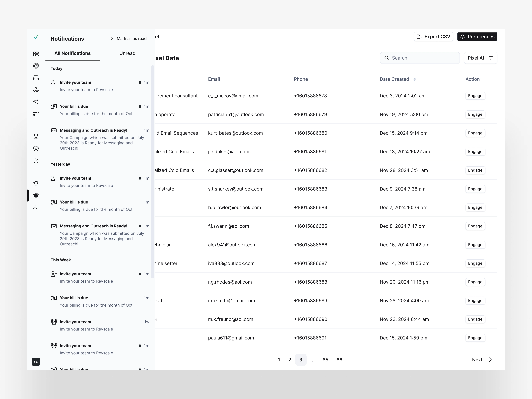532x399 pixels.
Task: Engage the paula611@gmail.com contact
Action: (475, 338)
